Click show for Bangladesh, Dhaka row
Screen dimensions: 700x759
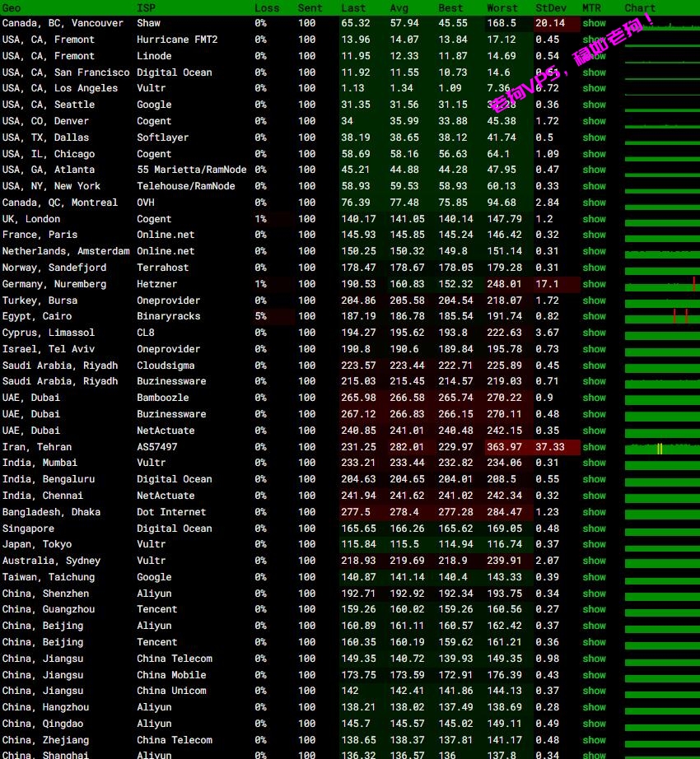click(x=594, y=512)
